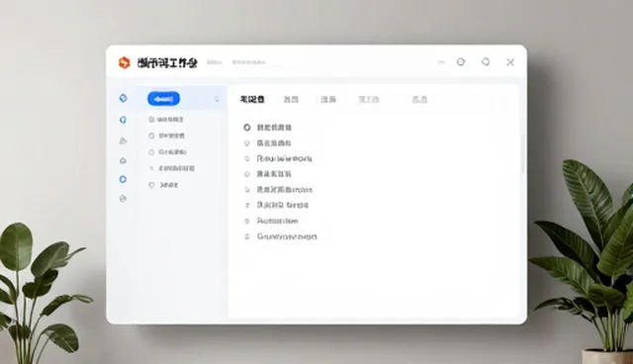Open the sidebar item with the shield-shaped icon
The image size is (633, 364).
click(x=163, y=185)
